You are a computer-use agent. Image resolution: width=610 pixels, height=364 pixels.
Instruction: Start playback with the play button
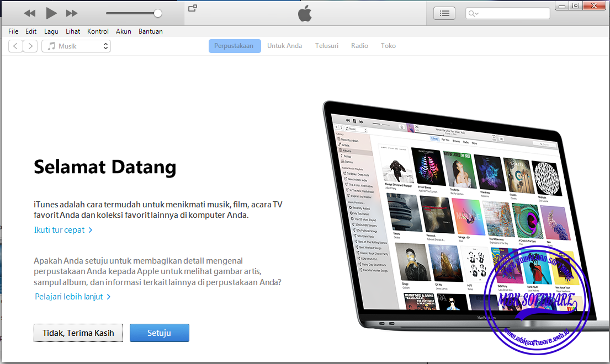[x=51, y=13]
